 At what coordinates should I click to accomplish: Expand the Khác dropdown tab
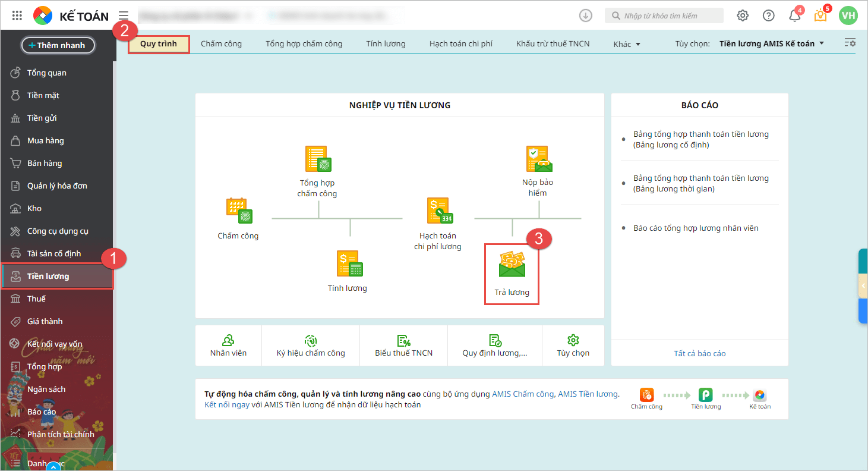[x=627, y=44]
